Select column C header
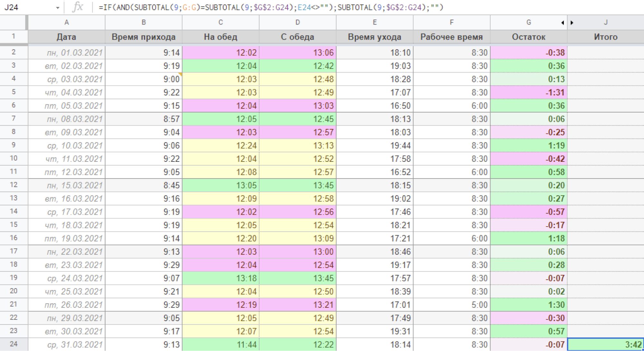Image resolution: width=644 pixels, height=351 pixels. 221,22
